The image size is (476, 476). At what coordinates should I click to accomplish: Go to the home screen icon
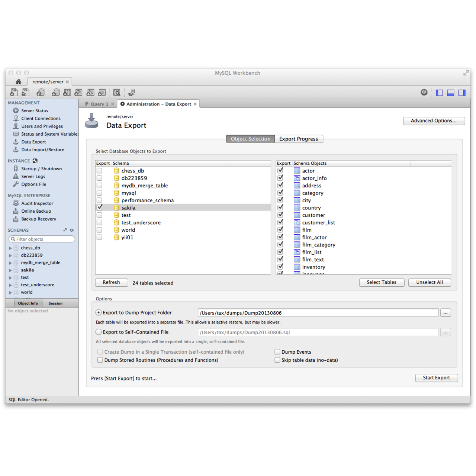pos(18,82)
